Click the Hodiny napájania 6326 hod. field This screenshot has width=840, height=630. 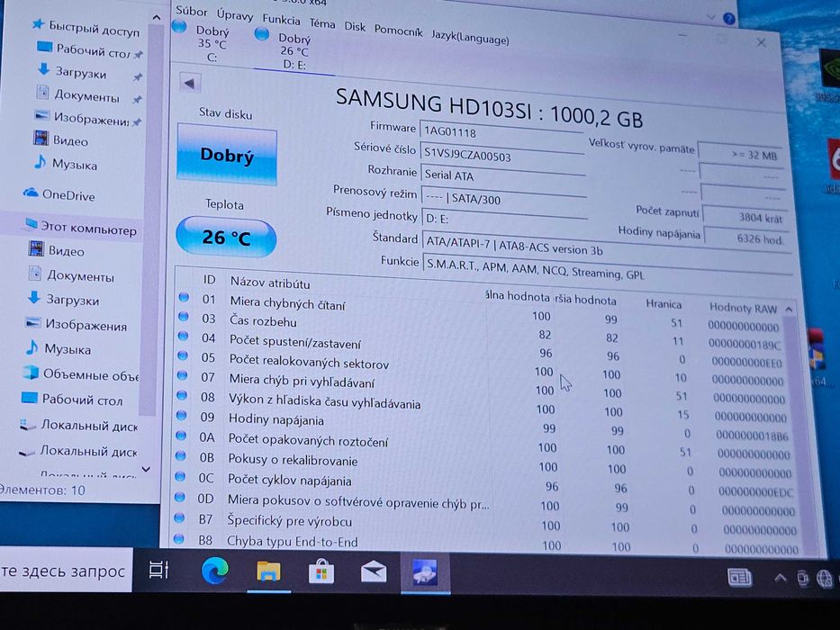click(745, 238)
